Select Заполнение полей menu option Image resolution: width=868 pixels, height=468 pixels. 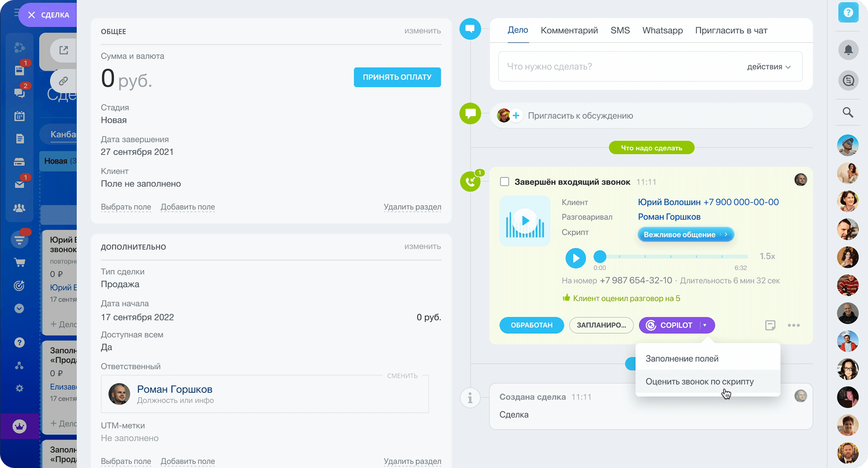tap(682, 359)
